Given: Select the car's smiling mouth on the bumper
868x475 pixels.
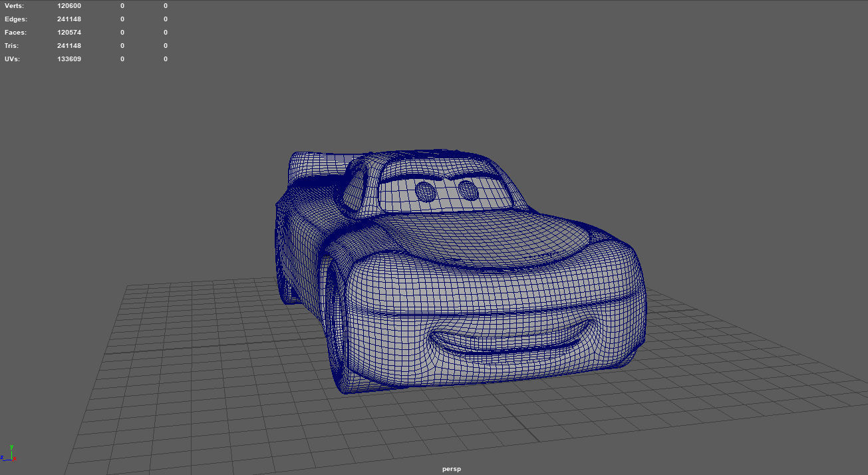Looking at the screenshot, I should 512,339.
